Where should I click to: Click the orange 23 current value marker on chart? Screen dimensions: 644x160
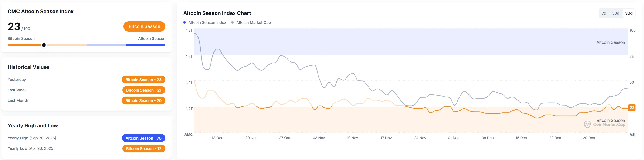coord(632,108)
